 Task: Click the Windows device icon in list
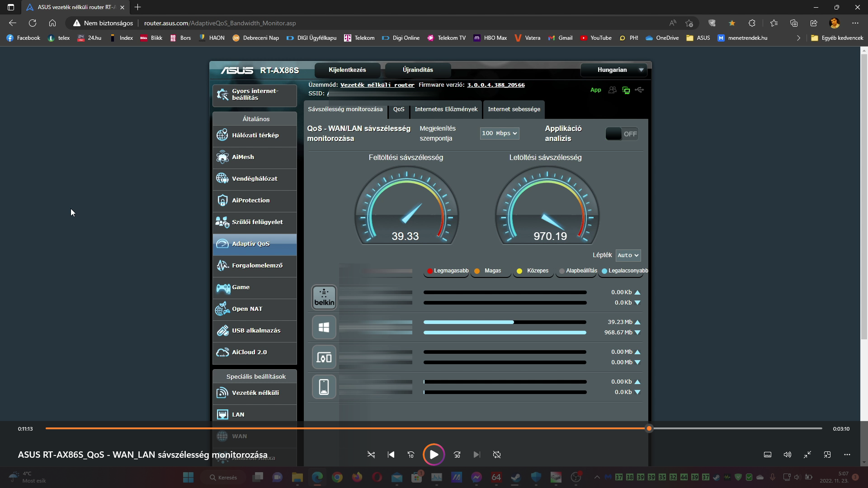(324, 327)
